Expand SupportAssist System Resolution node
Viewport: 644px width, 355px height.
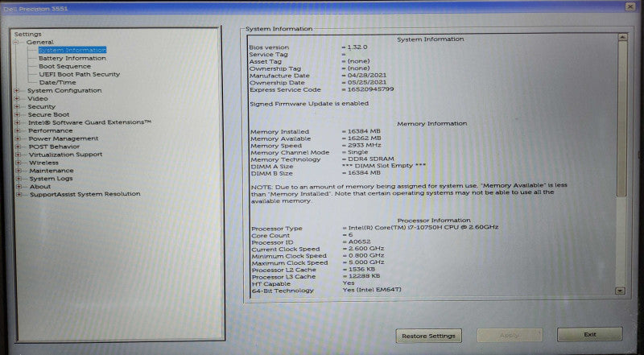click(x=19, y=194)
